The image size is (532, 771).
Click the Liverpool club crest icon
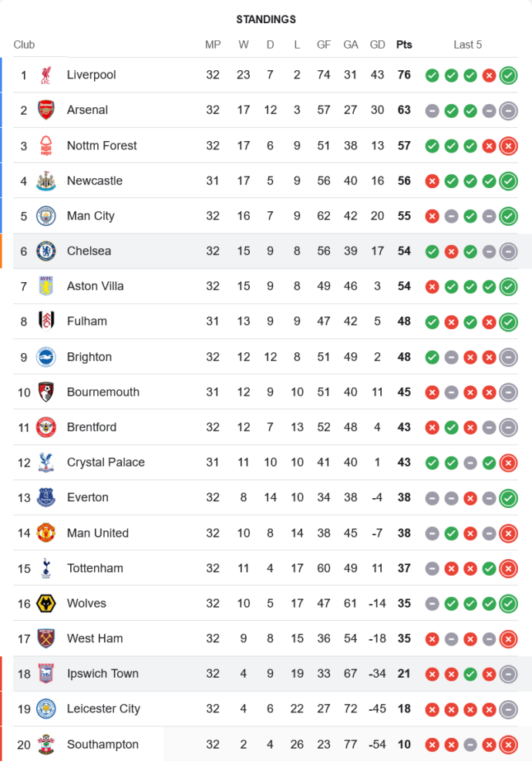point(46,75)
